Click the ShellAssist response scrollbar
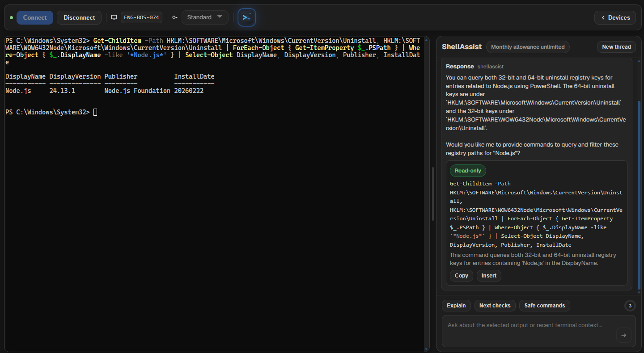Image resolution: width=644 pixels, height=353 pixels. (x=639, y=195)
